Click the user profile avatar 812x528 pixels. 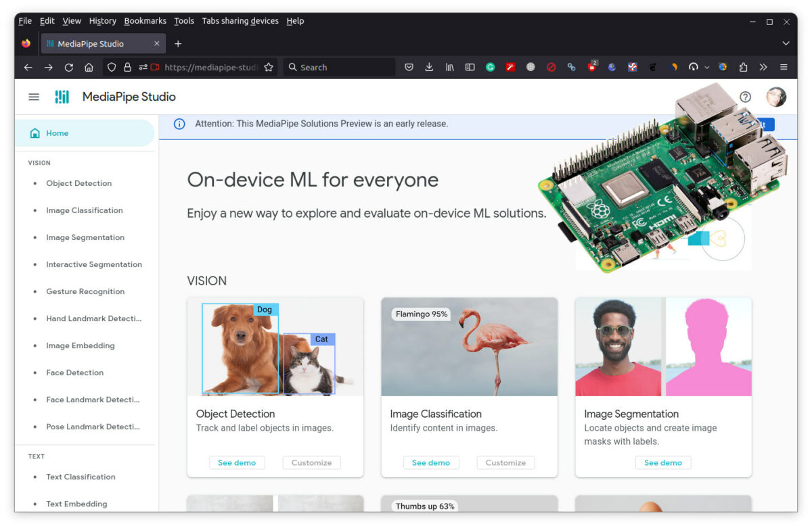click(776, 97)
